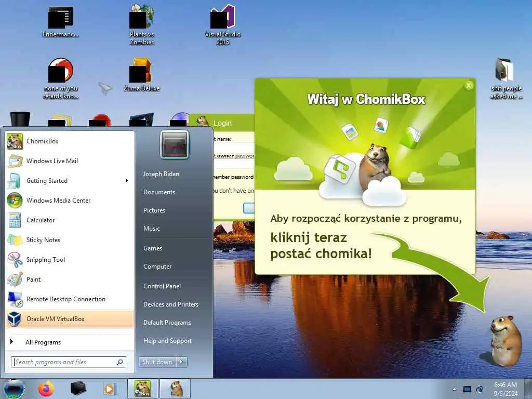Select the paper plane desktop icon

coord(105,88)
